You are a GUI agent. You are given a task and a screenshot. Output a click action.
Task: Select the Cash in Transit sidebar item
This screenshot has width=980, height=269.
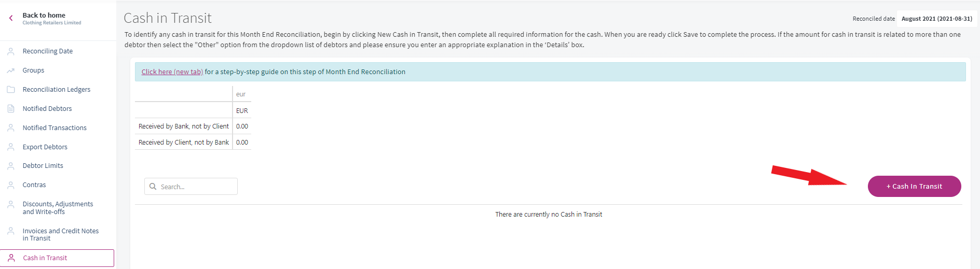(x=57, y=258)
